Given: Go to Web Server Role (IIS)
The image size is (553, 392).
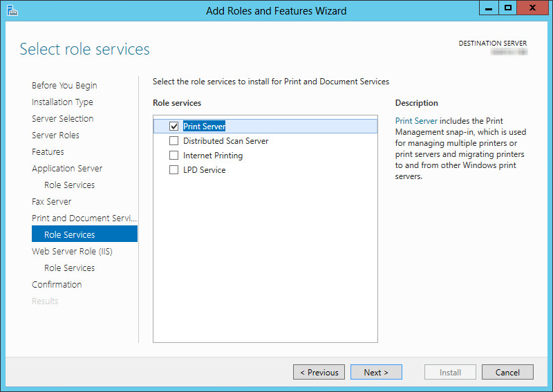Looking at the screenshot, I should click(x=72, y=252).
